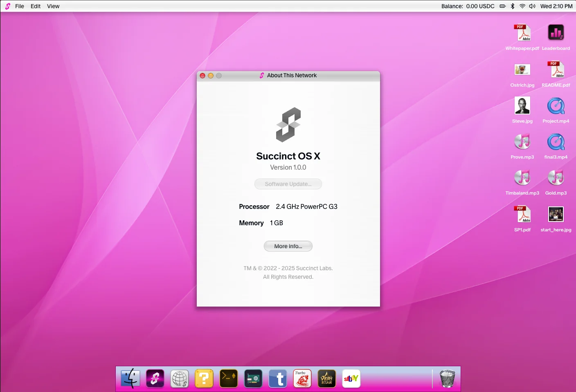
Task: Open the Edit menu
Action: 36,6
